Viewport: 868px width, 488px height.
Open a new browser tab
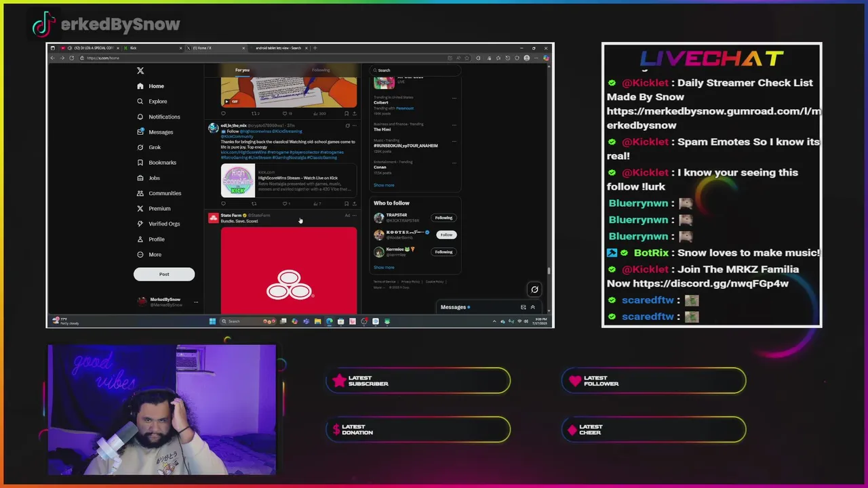coord(315,48)
